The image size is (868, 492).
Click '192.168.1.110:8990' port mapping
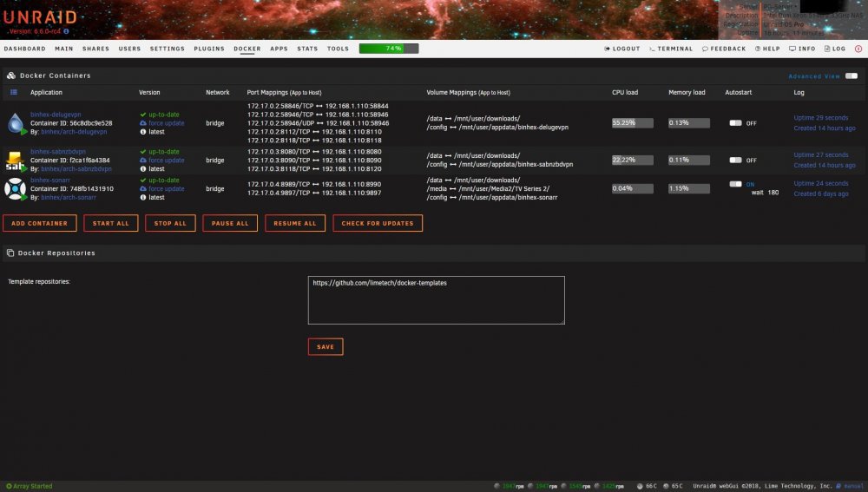tap(351, 184)
